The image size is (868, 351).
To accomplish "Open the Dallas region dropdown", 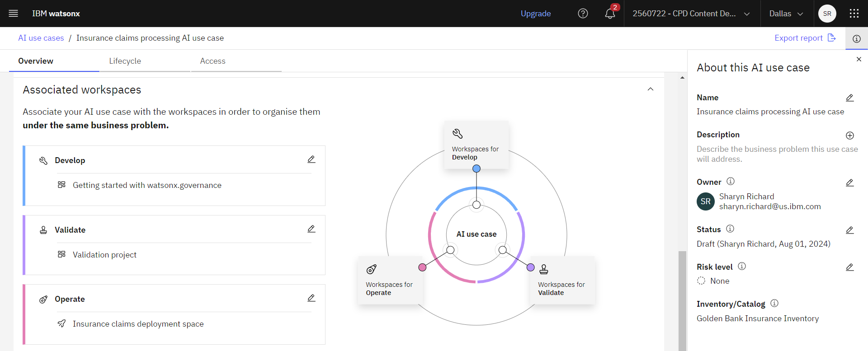I will click(x=786, y=14).
